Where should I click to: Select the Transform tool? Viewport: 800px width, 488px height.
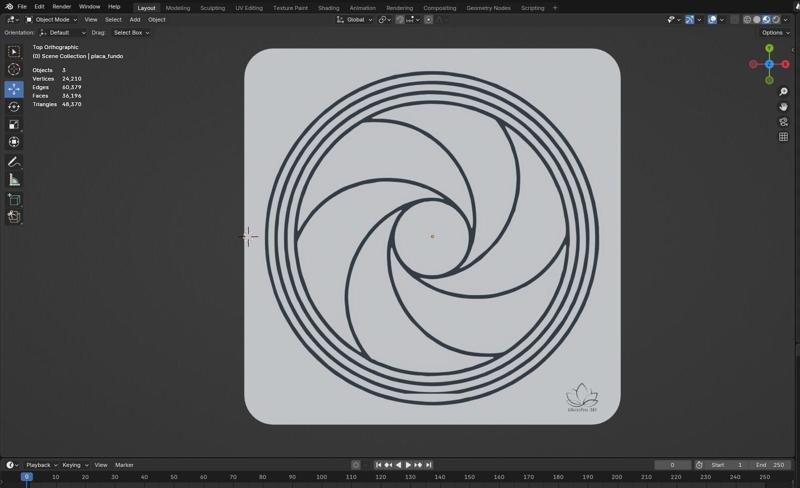pyautogui.click(x=14, y=141)
